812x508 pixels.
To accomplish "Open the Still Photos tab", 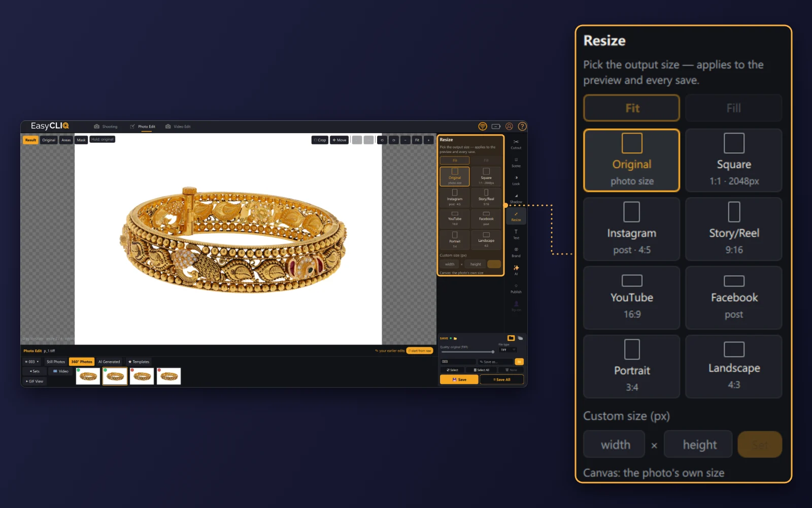I will click(56, 362).
